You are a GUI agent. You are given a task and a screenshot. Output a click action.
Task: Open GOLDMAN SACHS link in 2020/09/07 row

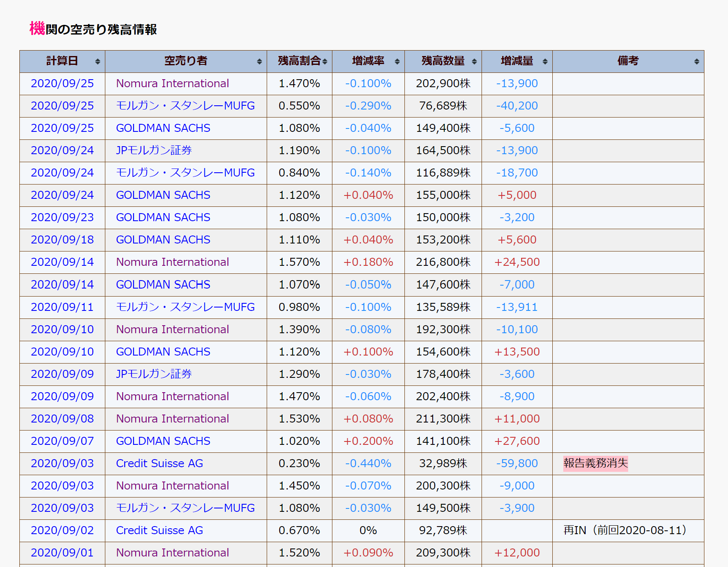click(x=163, y=441)
